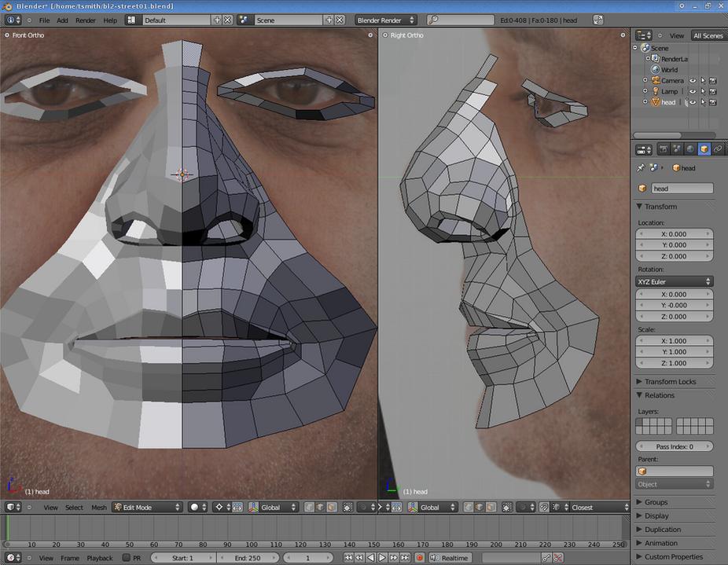Jump to previous keyframe
Screen dimensions: 728x565
(x=359, y=558)
